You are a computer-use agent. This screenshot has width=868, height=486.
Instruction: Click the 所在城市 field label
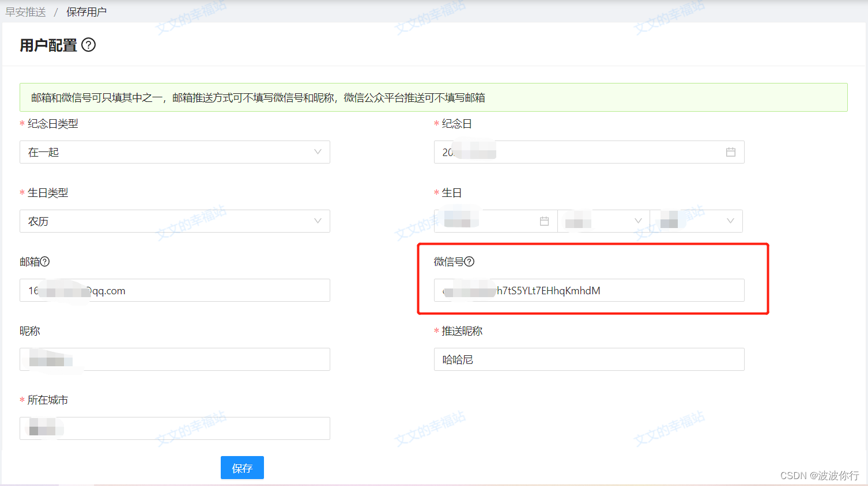(48, 400)
